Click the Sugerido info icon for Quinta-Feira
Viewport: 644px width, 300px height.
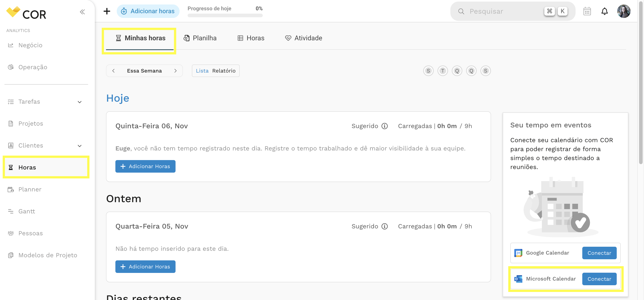pyautogui.click(x=385, y=126)
